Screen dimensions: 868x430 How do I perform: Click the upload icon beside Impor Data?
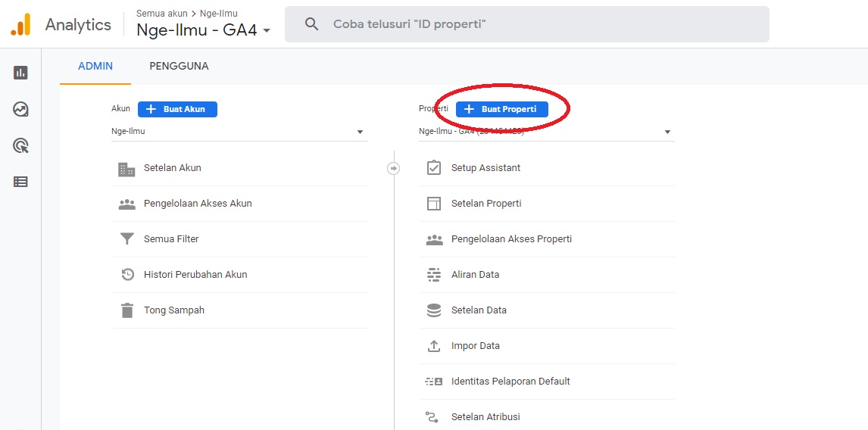pyautogui.click(x=434, y=346)
